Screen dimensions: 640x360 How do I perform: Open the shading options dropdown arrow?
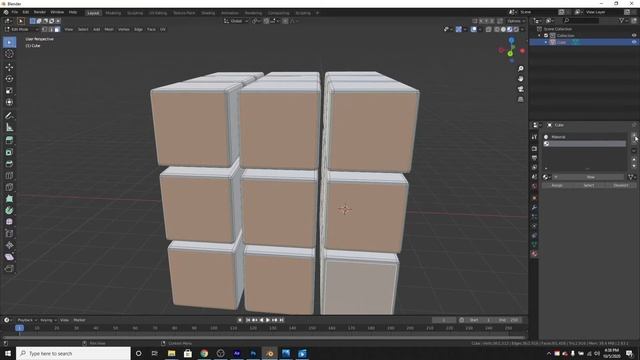click(522, 29)
